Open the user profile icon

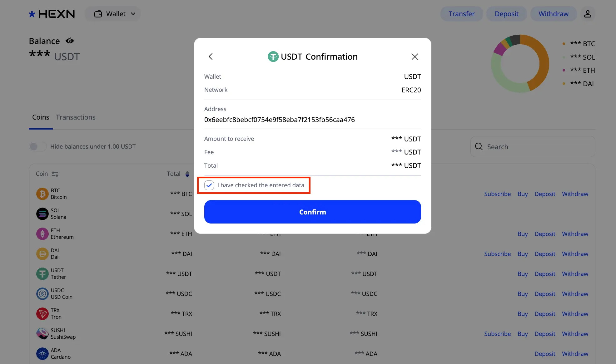pyautogui.click(x=588, y=14)
